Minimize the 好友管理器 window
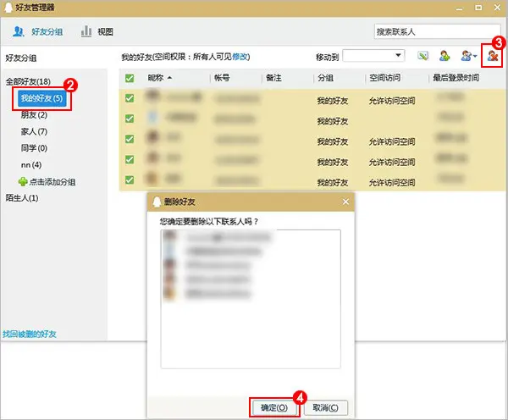508x420 pixels. pyautogui.click(x=460, y=8)
